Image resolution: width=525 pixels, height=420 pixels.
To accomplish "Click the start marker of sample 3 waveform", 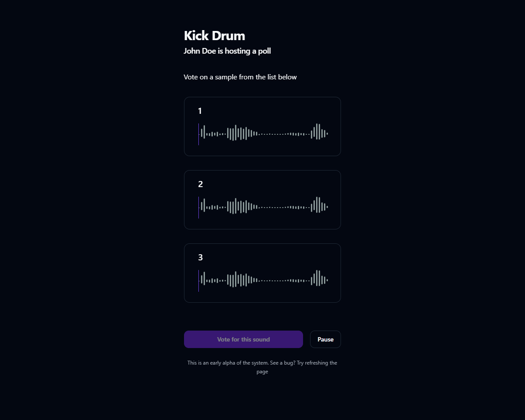I will click(x=199, y=280).
